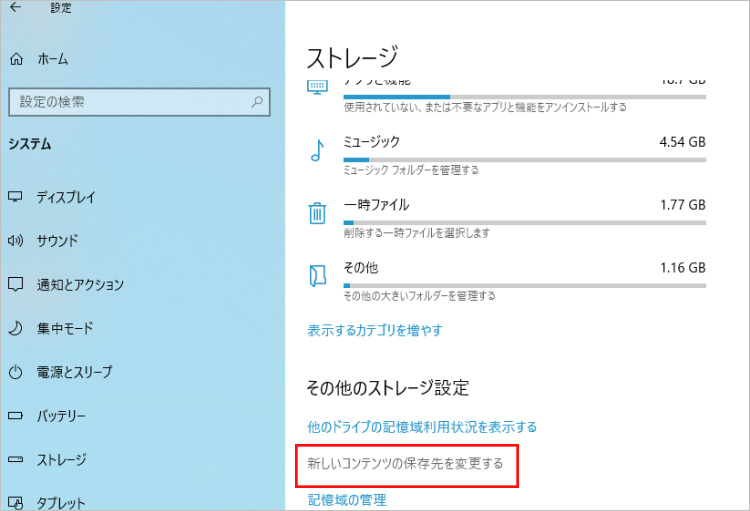Click the Notifications & actions icon
This screenshot has height=511, width=750.
15,285
